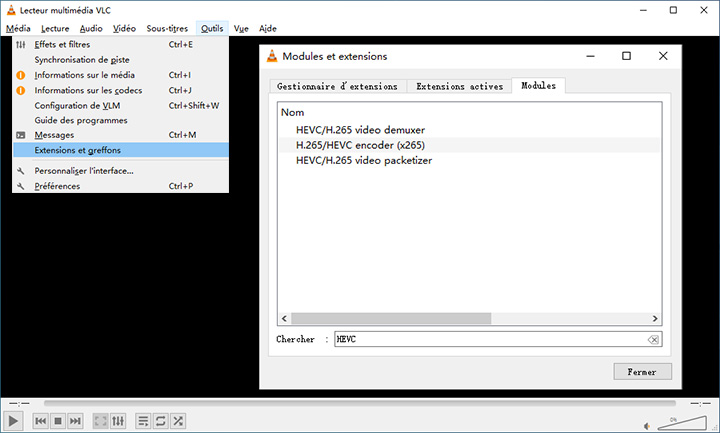720x433 pixels.
Task: Open the Média menu
Action: [18, 28]
